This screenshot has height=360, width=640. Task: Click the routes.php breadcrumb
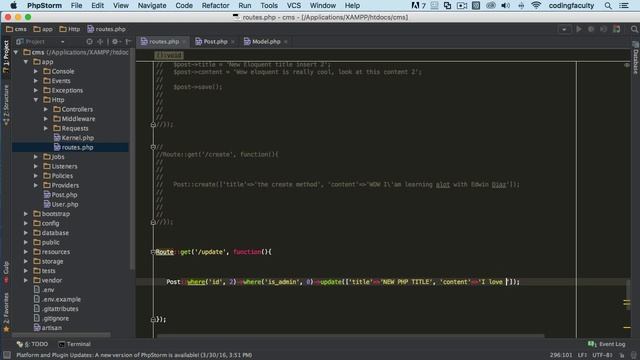point(106,29)
